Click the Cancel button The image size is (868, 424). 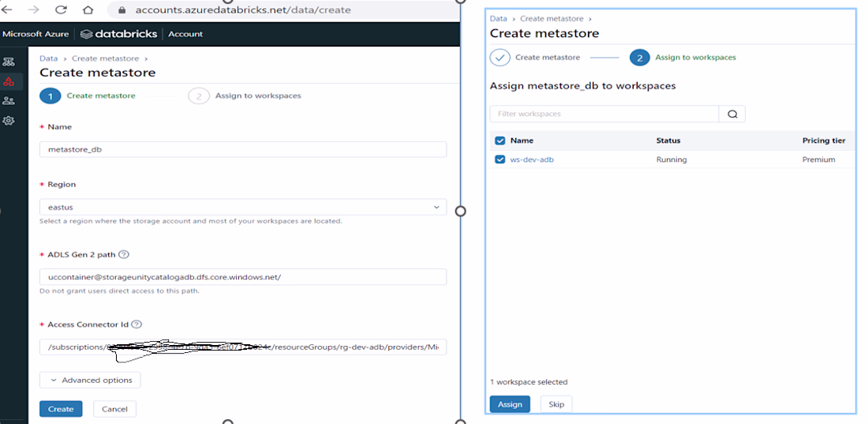[114, 409]
